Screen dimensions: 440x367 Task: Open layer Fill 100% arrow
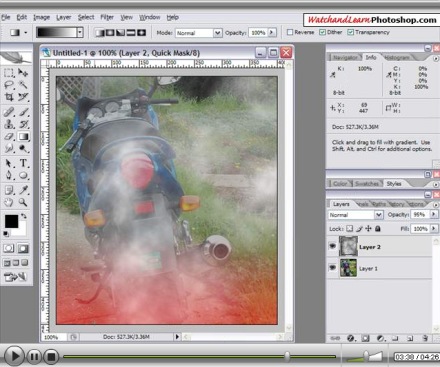click(x=434, y=229)
